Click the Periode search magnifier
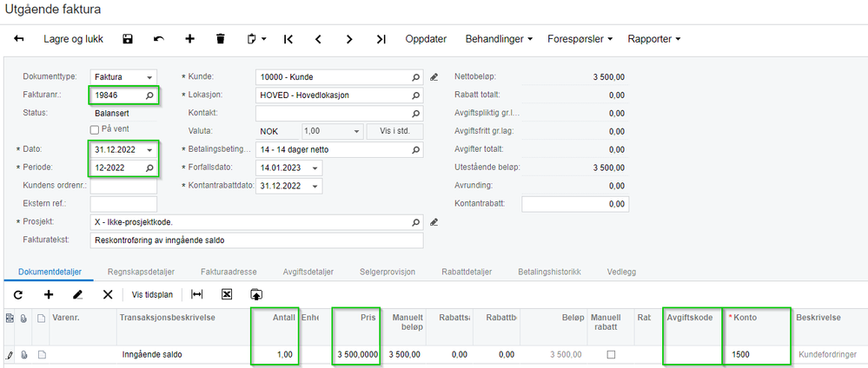Viewport: 868px width, 368px height. point(149,168)
